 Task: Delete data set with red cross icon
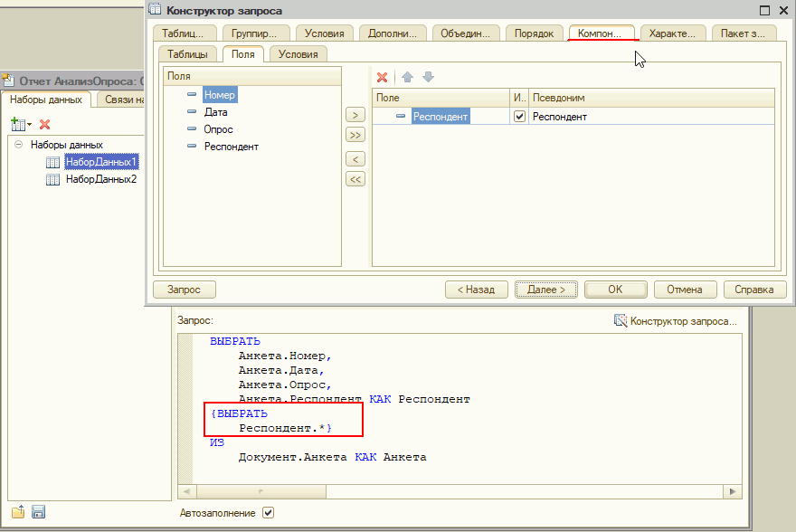pyautogui.click(x=44, y=124)
